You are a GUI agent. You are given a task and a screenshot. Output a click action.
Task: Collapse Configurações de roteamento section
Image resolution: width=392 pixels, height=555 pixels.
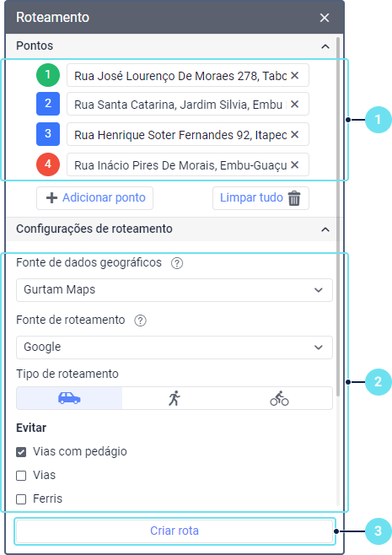[x=325, y=229]
